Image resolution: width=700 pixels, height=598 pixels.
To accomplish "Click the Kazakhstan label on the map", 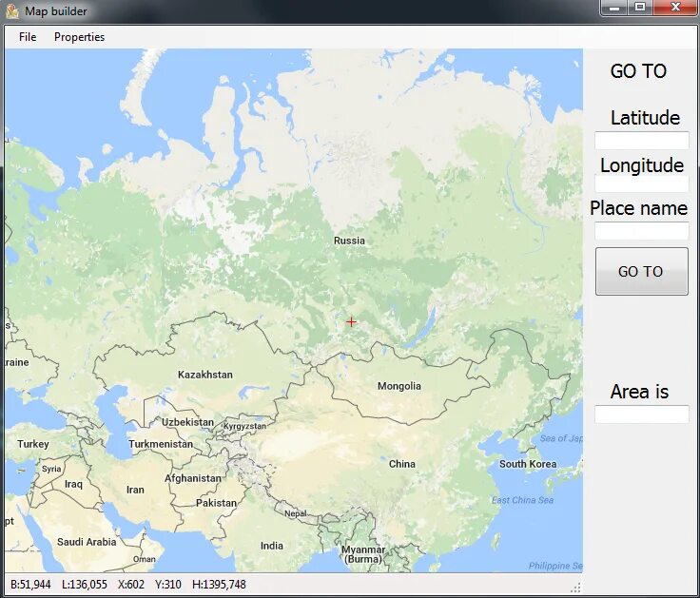I will coord(205,375).
